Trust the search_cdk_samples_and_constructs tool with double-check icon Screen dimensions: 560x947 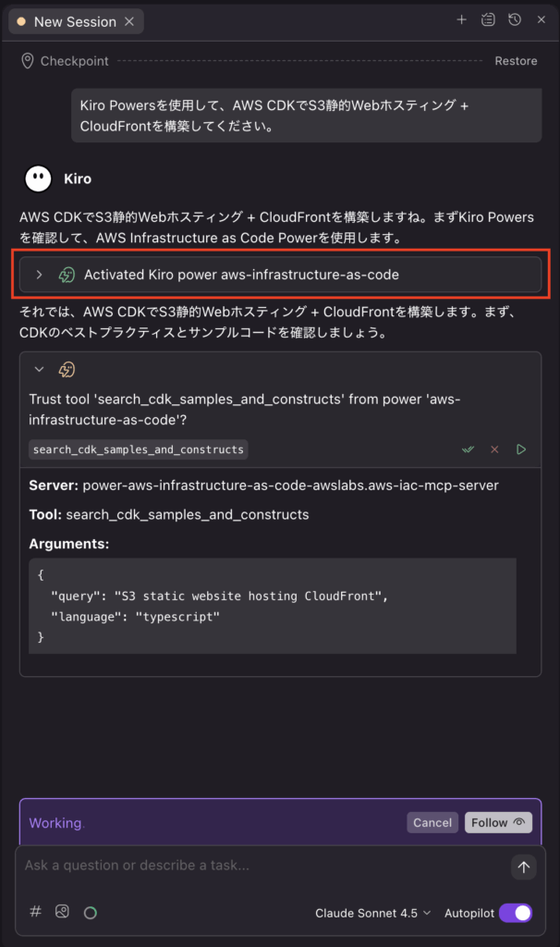click(x=469, y=449)
